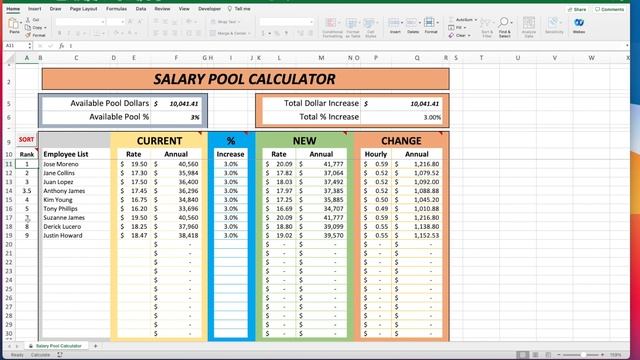The width and height of the screenshot is (640, 360).
Task: Expand the Fill dropdown arrow
Action: 464,28
